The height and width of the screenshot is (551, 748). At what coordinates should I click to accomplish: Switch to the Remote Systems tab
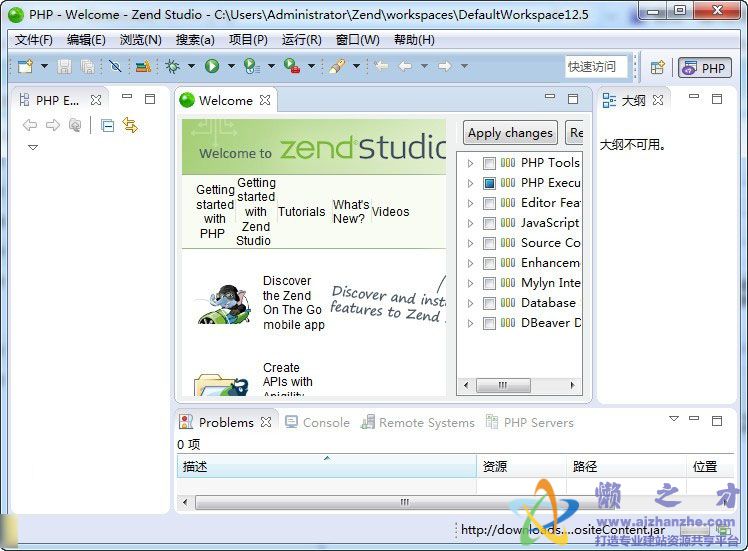[x=418, y=422]
